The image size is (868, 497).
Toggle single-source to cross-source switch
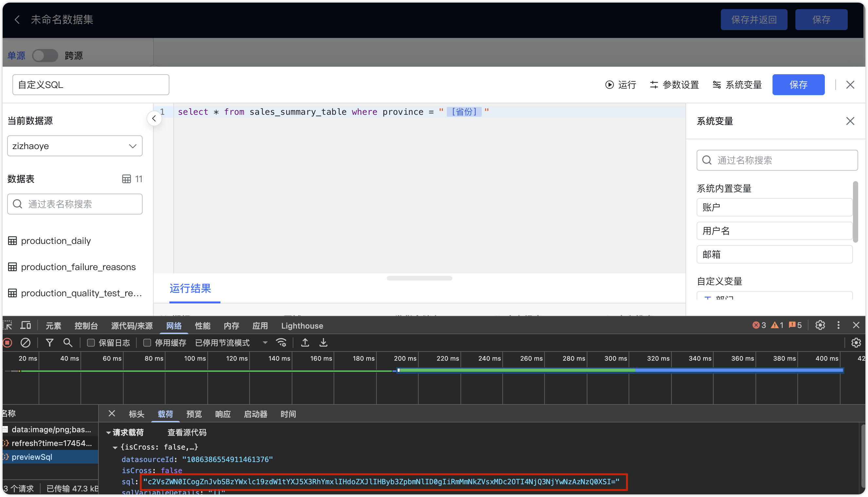[45, 56]
